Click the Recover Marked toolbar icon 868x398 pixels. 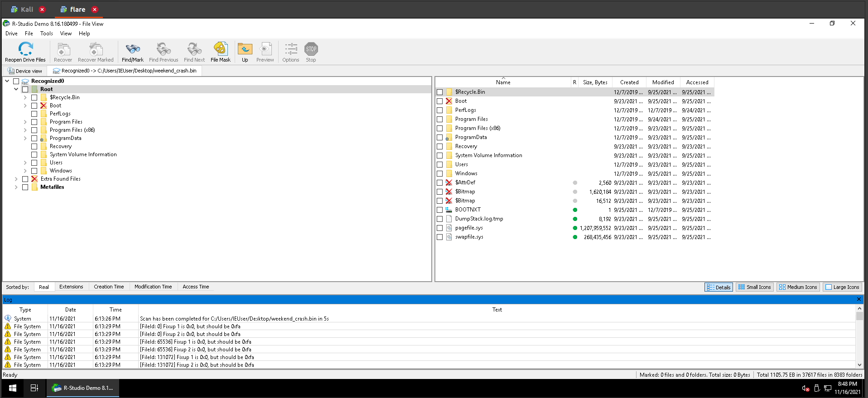coord(96,49)
